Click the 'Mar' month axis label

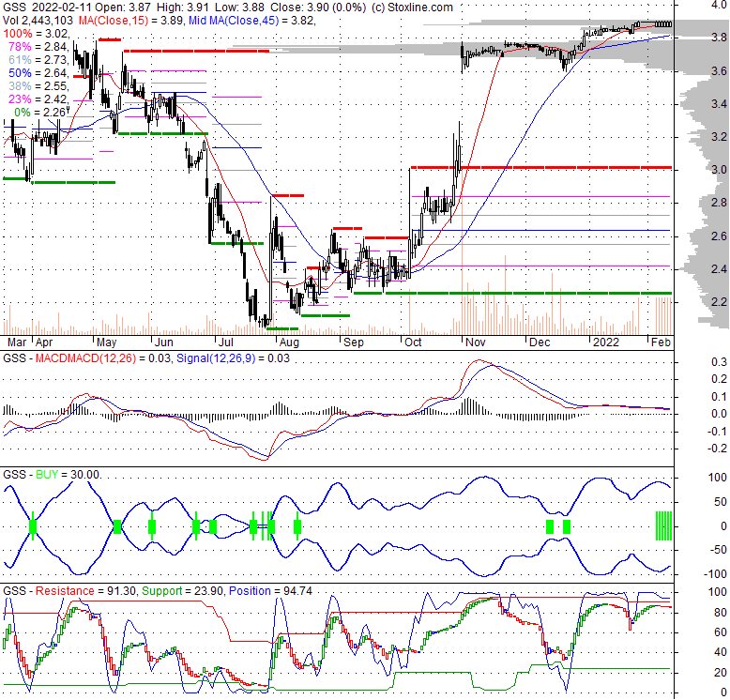click(17, 342)
